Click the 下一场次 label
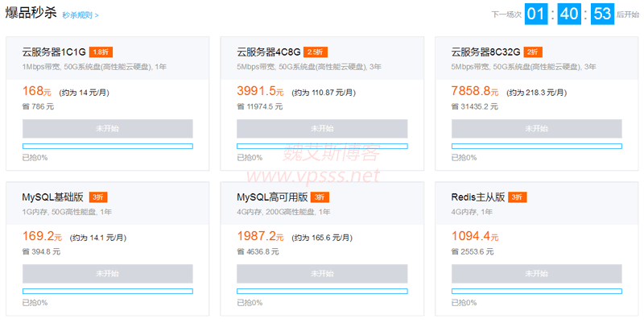Screen dimensions: 644x323 tap(506, 14)
